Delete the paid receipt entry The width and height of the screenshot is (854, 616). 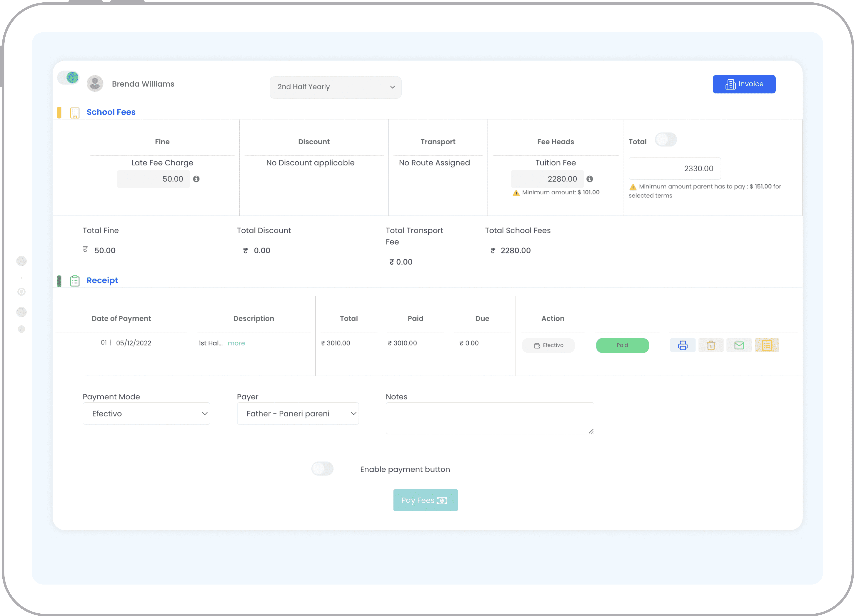point(711,345)
